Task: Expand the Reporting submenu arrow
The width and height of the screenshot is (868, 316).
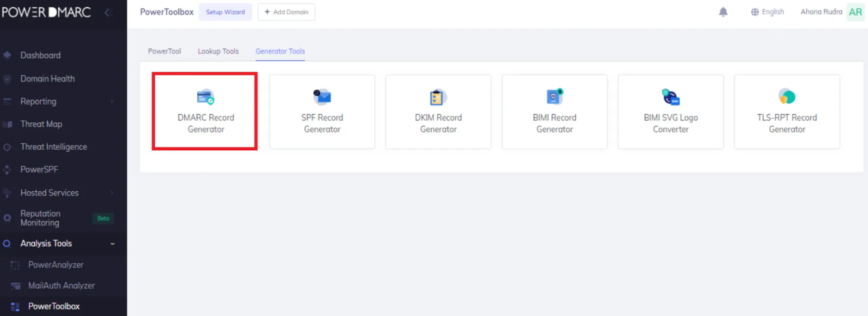Action: (x=112, y=102)
